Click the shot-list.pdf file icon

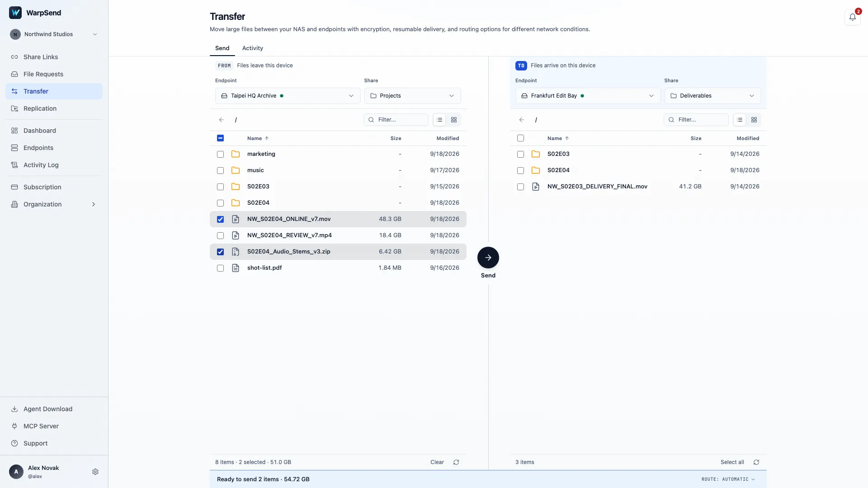(x=236, y=268)
